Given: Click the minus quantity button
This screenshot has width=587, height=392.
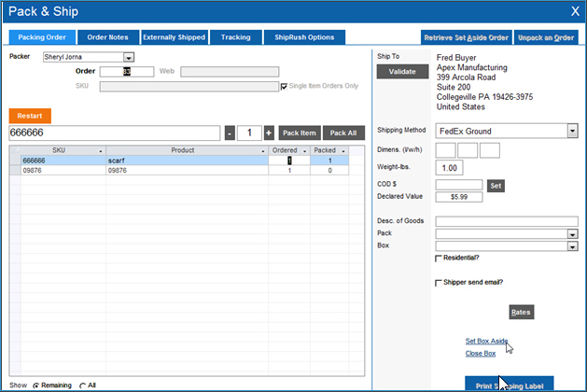Looking at the screenshot, I should [x=230, y=133].
